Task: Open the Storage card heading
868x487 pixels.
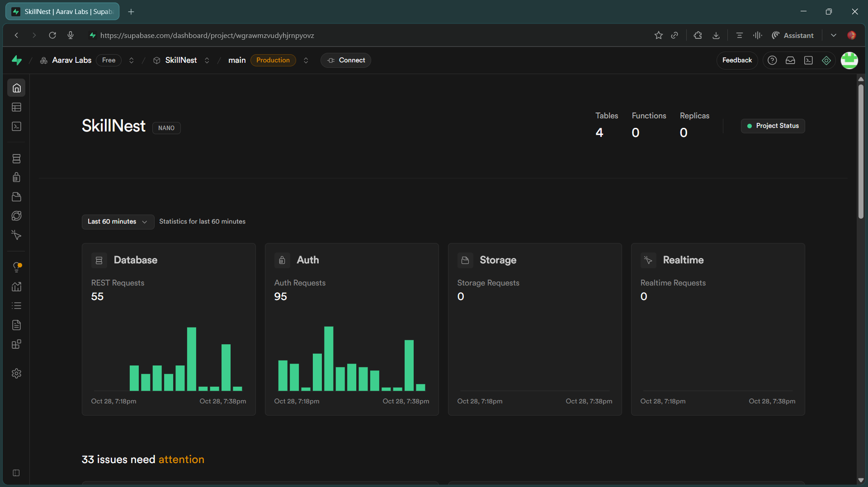Action: point(498,260)
